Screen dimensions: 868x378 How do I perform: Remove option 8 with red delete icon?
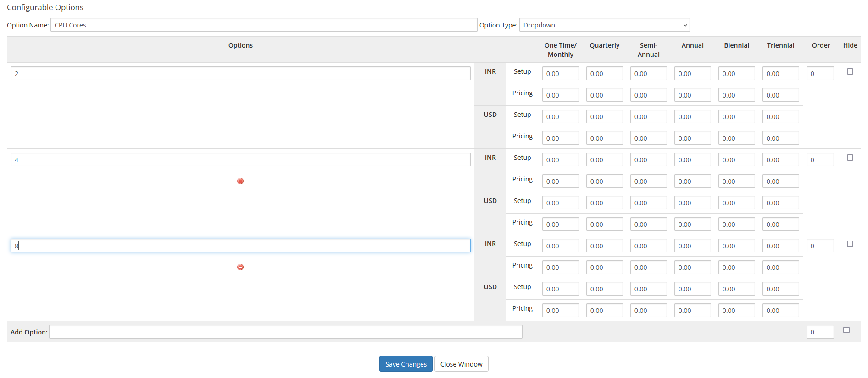click(x=240, y=267)
